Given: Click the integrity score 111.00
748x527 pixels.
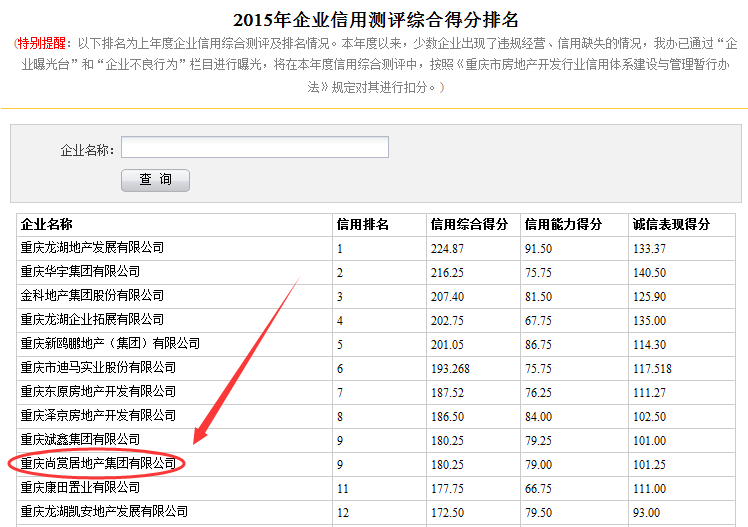Looking at the screenshot, I should point(649,488).
